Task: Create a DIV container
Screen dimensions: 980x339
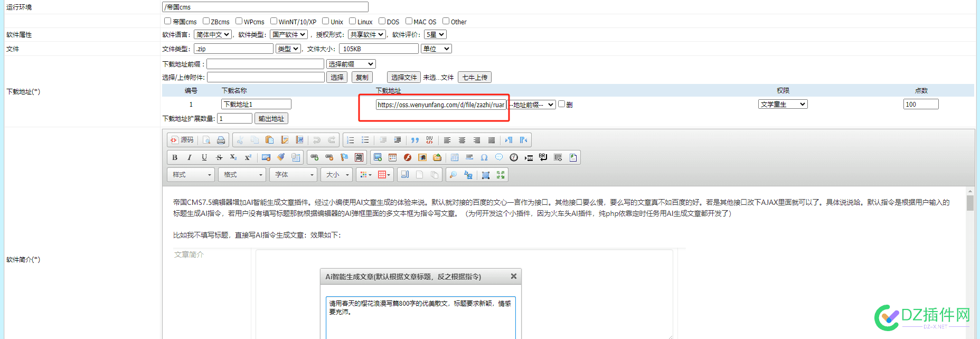Action: 430,140
